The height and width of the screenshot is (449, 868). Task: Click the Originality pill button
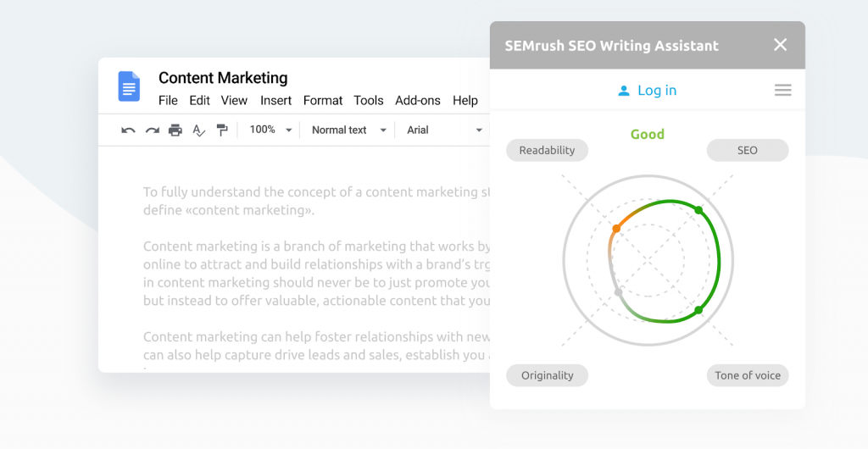pos(547,375)
